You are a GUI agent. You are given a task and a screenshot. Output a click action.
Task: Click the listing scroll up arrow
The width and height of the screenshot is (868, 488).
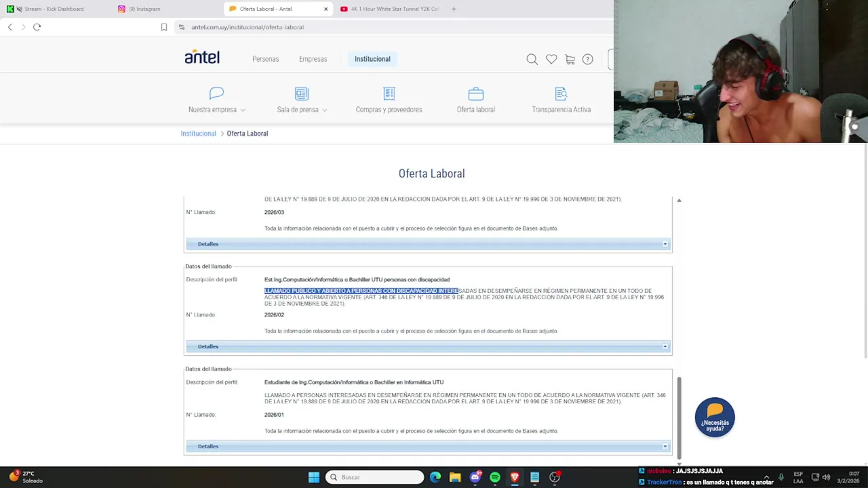click(679, 201)
